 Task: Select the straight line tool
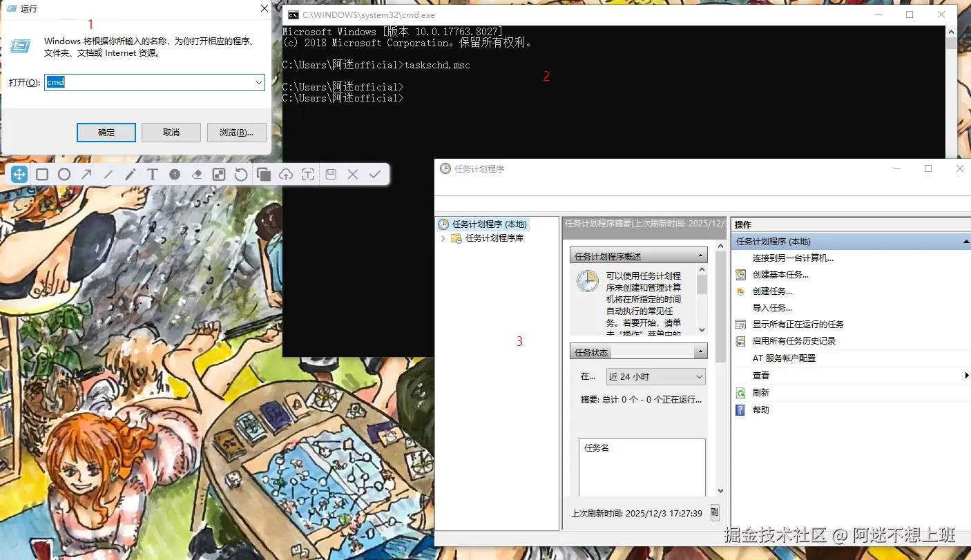coord(108,175)
